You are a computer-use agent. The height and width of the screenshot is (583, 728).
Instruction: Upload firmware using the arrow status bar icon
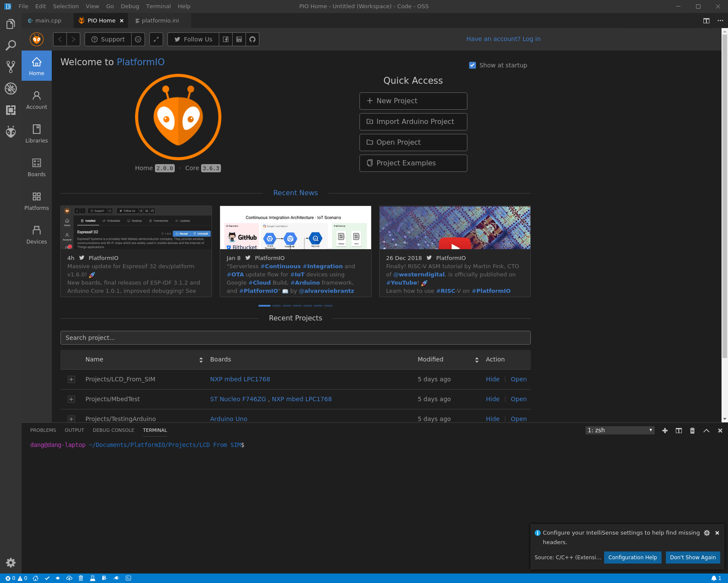(57, 578)
